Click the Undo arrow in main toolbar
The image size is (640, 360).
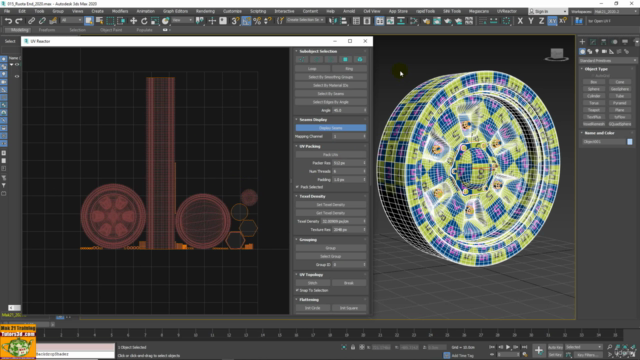(x=8, y=20)
